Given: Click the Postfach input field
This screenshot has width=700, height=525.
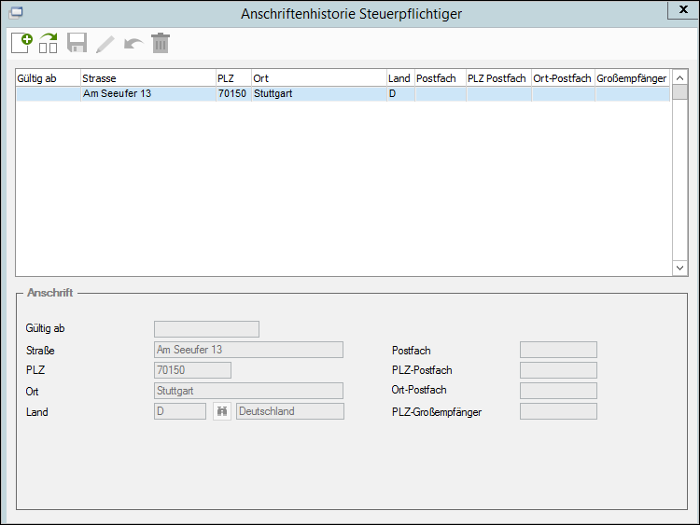Looking at the screenshot, I should (x=558, y=350).
